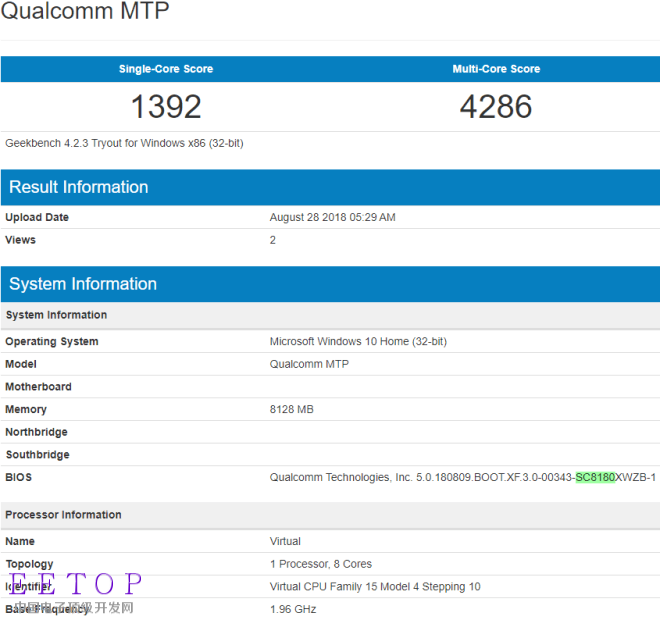The width and height of the screenshot is (660, 620).
Task: Click the Upload Date row label
Action: [37, 217]
